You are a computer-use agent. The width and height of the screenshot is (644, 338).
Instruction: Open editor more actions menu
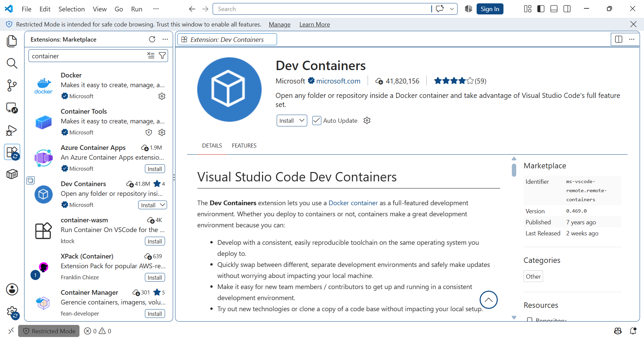(632, 39)
